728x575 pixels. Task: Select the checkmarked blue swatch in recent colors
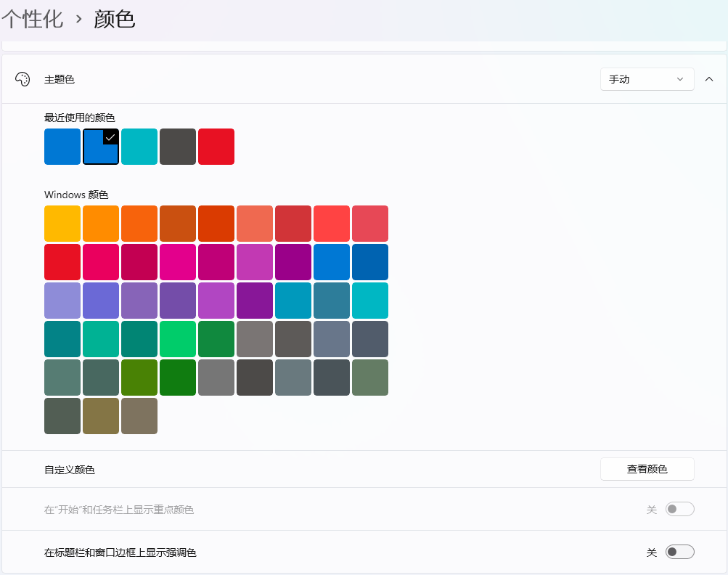pos(101,147)
